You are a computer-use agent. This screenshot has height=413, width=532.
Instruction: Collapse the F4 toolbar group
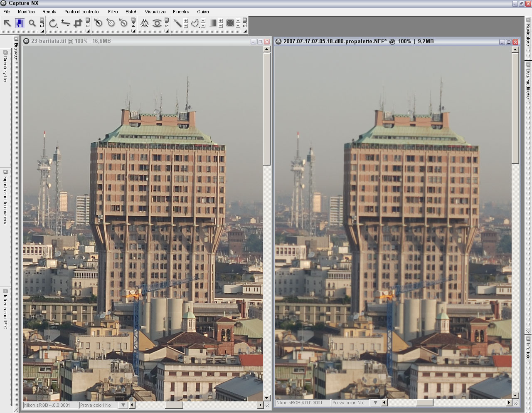pos(133,20)
